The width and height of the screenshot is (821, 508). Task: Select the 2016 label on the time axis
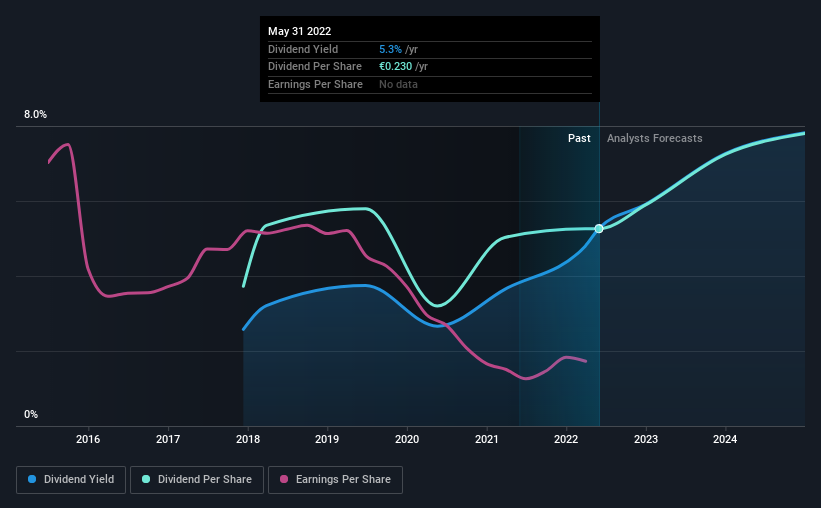pos(88,439)
